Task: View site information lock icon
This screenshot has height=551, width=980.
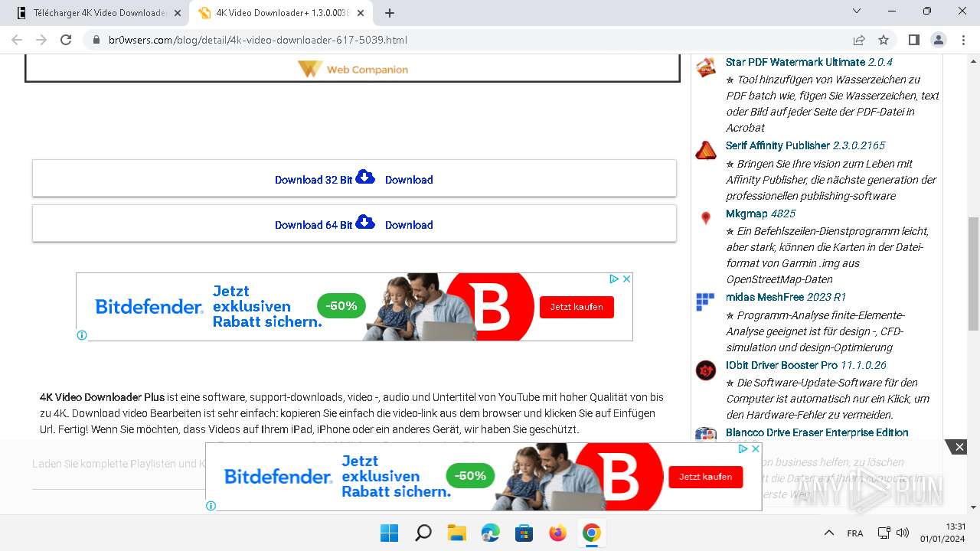Action: (96, 40)
